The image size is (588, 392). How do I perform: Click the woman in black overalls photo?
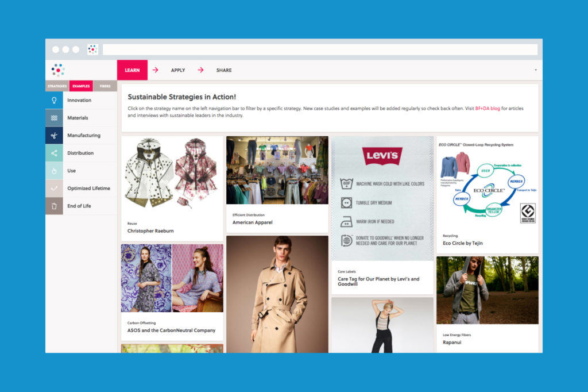(382, 325)
